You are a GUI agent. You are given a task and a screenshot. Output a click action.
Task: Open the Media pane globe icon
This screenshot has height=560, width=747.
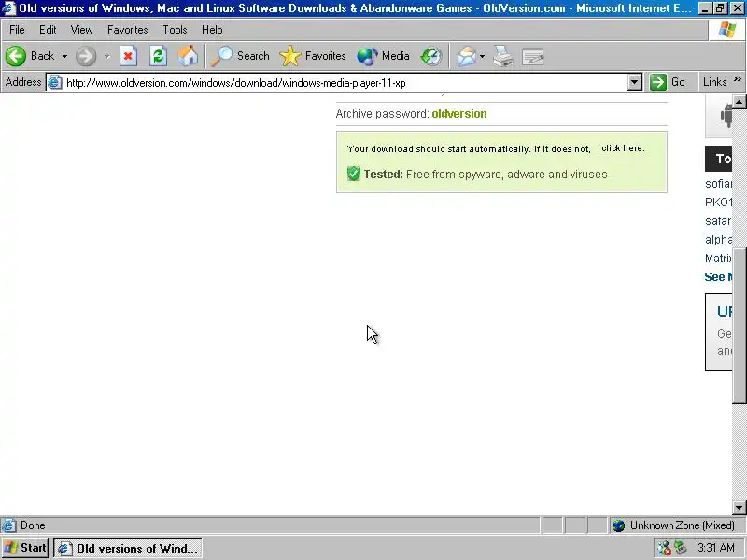367,56
